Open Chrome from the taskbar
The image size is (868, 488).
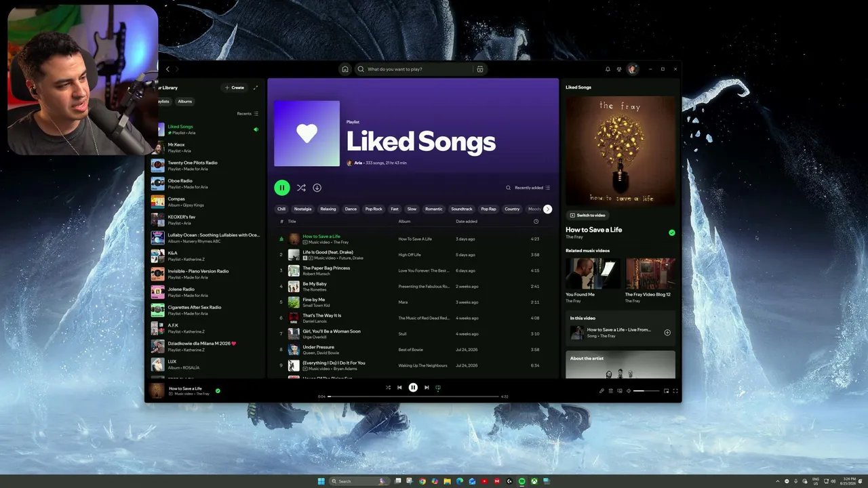coord(422,481)
